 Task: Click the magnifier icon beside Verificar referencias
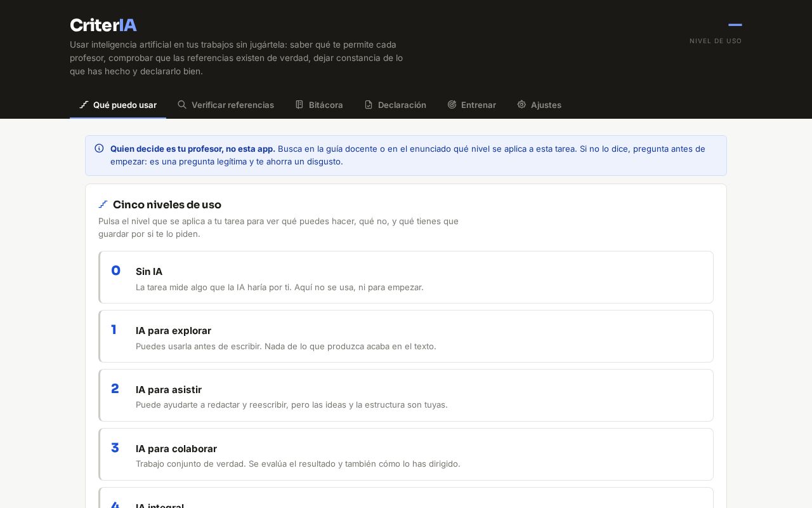[x=182, y=105]
